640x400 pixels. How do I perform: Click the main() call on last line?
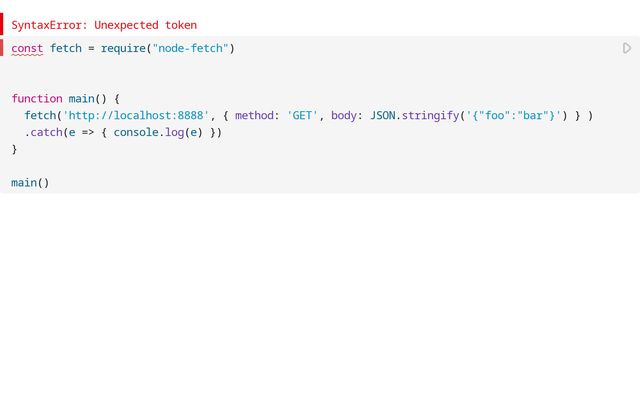(30, 183)
